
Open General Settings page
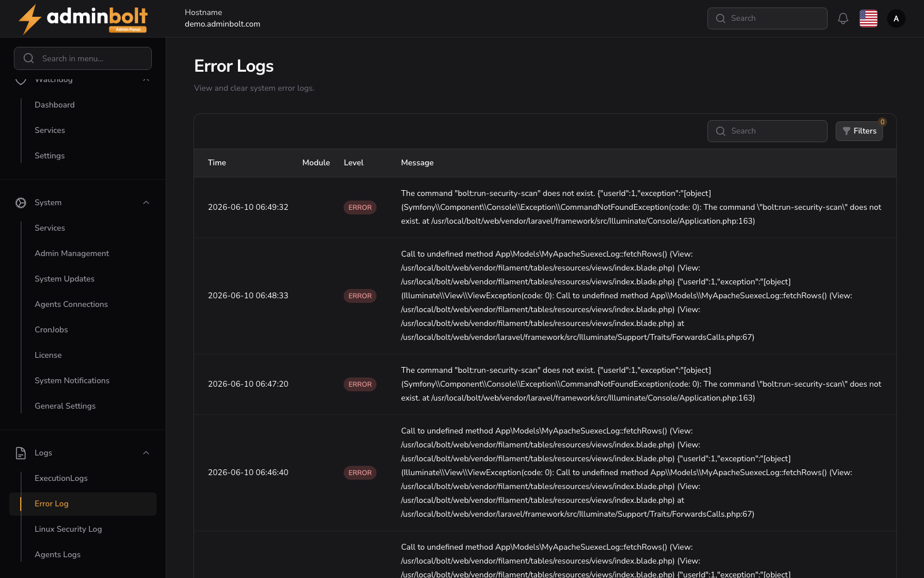coord(65,406)
